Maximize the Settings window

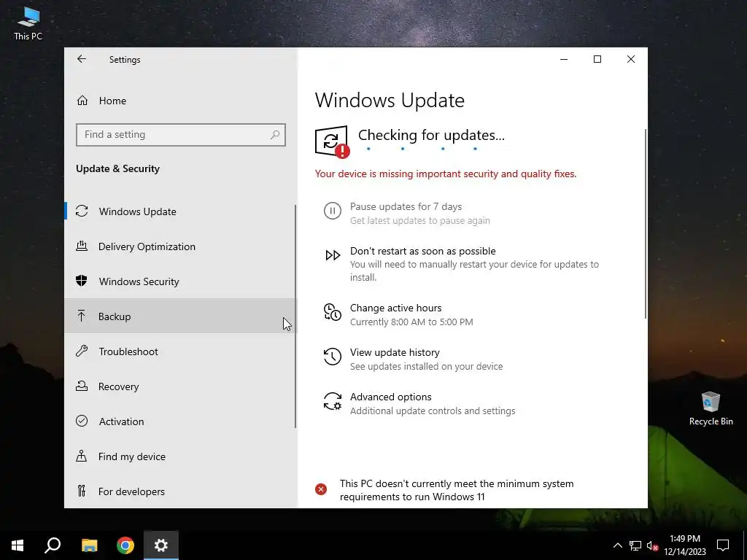coord(597,59)
